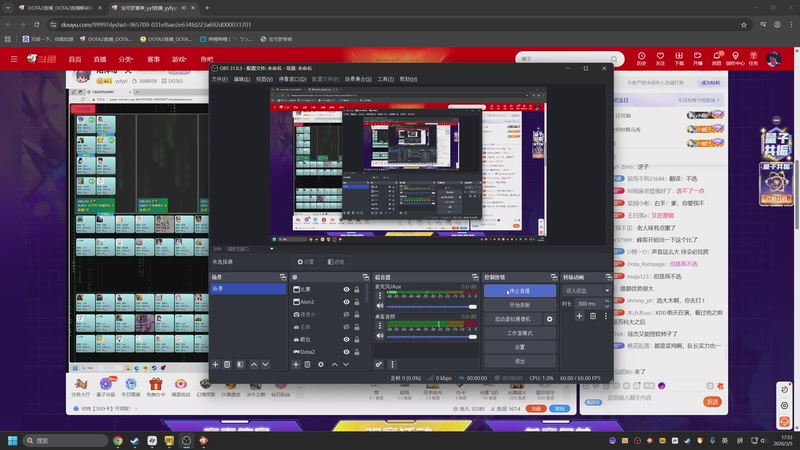Pop out the Sources dock panel
This screenshot has width=800, height=450.
366,277
